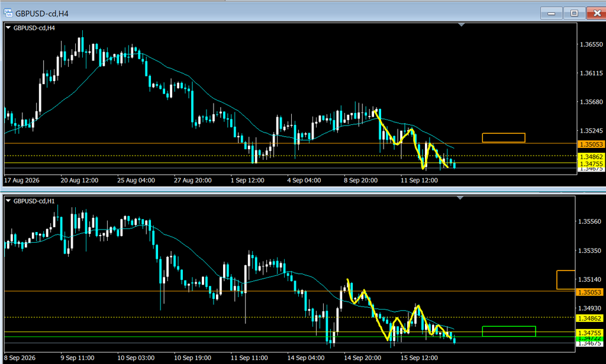Select the orange rectangle on H1 chart
Image resolution: width=606 pixels, height=364 pixels.
(x=566, y=280)
